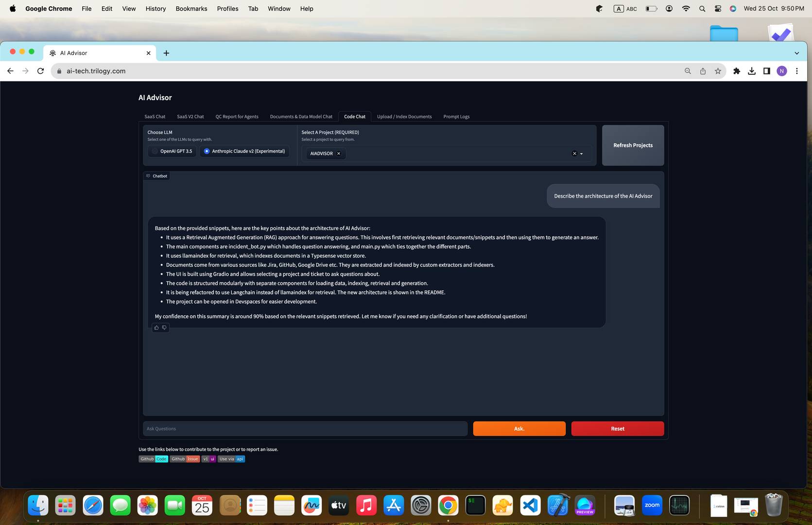Remove the AIADVISOR project tag
The height and width of the screenshot is (525, 812).
click(339, 153)
